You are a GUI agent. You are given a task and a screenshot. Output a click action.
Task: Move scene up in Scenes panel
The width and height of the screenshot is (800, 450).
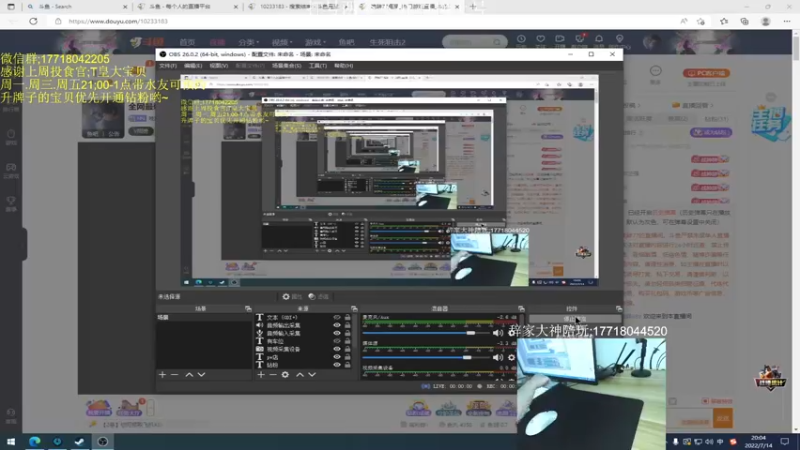(x=189, y=374)
